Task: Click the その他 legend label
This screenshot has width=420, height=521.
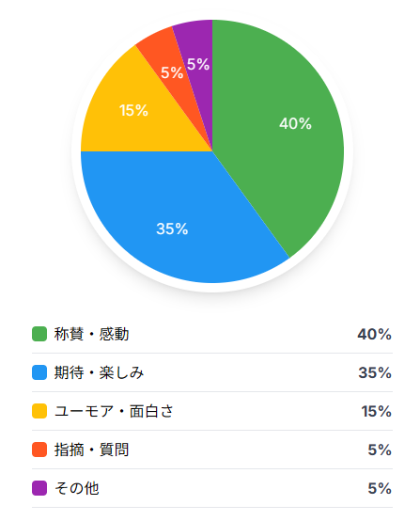Action: point(77,488)
